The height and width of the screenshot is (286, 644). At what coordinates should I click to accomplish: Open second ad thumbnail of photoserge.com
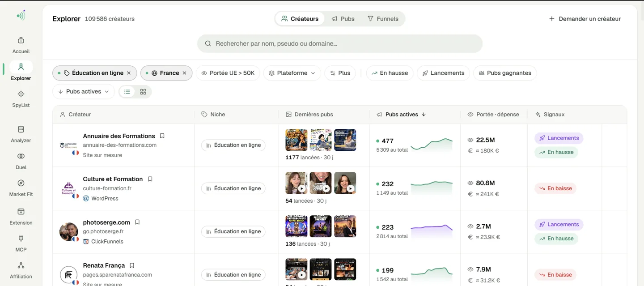[321, 226]
